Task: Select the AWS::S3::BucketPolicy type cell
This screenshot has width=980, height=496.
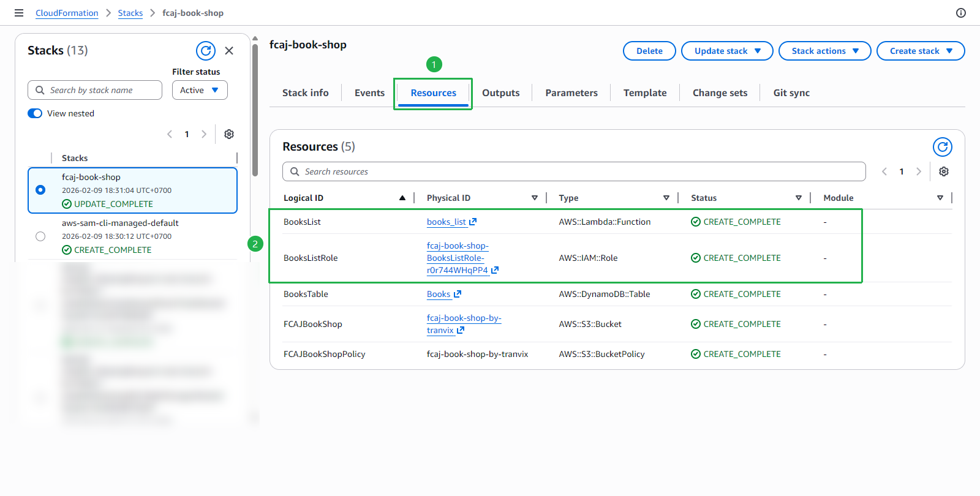Action: [601, 354]
